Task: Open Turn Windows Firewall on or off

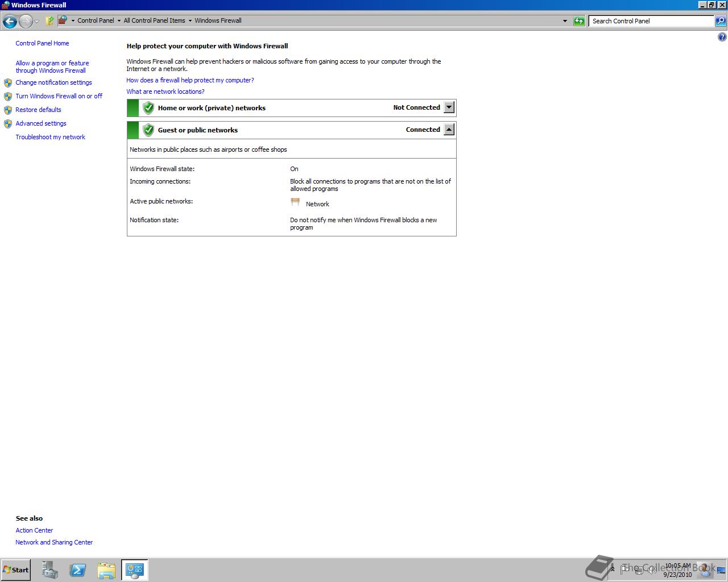Action: tap(59, 96)
